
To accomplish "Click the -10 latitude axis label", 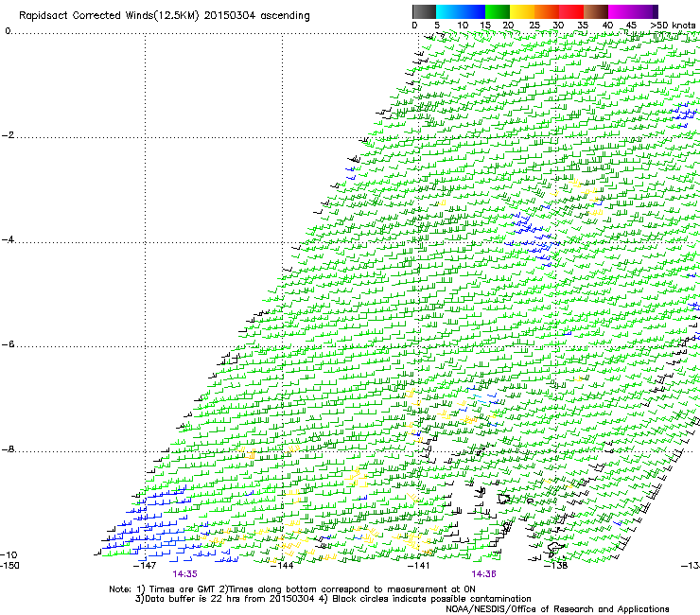I will pyautogui.click(x=9, y=555).
